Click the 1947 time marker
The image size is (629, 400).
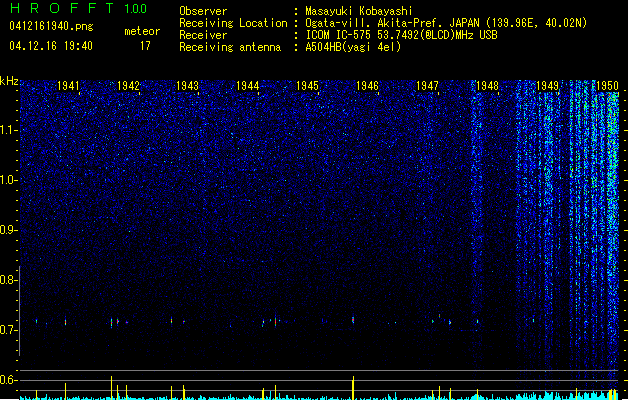427,86
